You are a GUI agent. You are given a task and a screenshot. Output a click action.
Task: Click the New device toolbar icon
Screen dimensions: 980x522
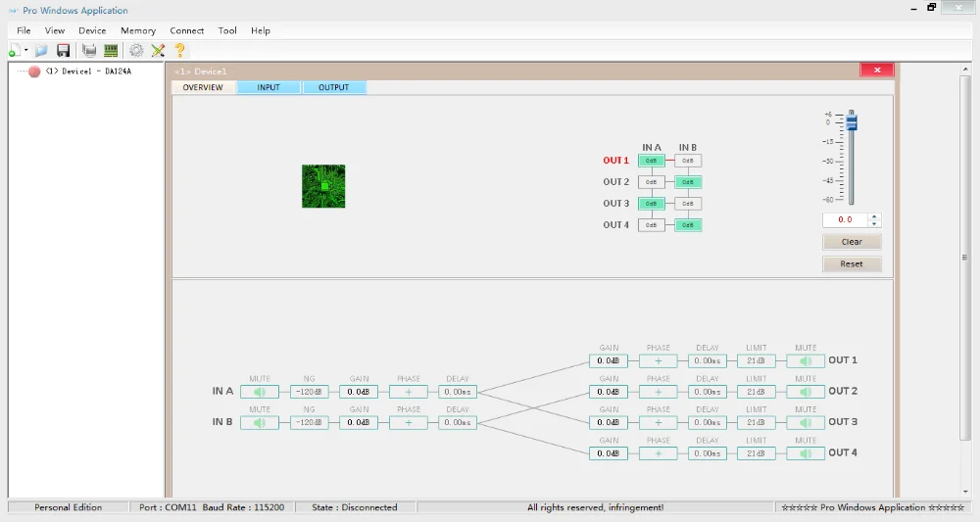[15, 51]
